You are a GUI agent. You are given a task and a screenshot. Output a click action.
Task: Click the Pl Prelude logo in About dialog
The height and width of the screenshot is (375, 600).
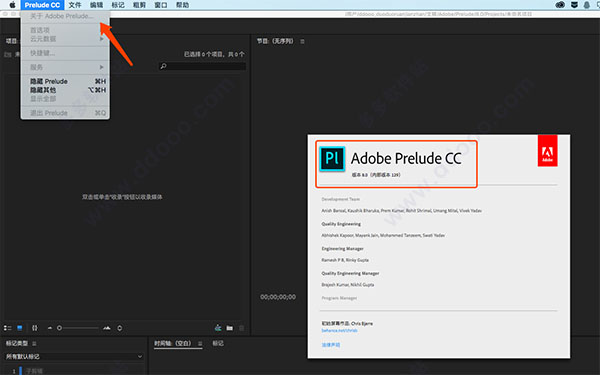(332, 158)
